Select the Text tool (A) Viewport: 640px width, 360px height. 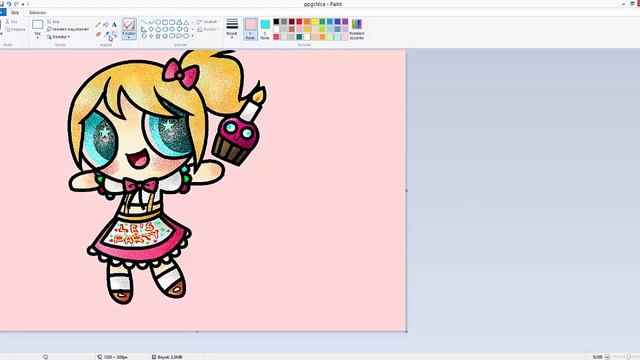point(114,24)
